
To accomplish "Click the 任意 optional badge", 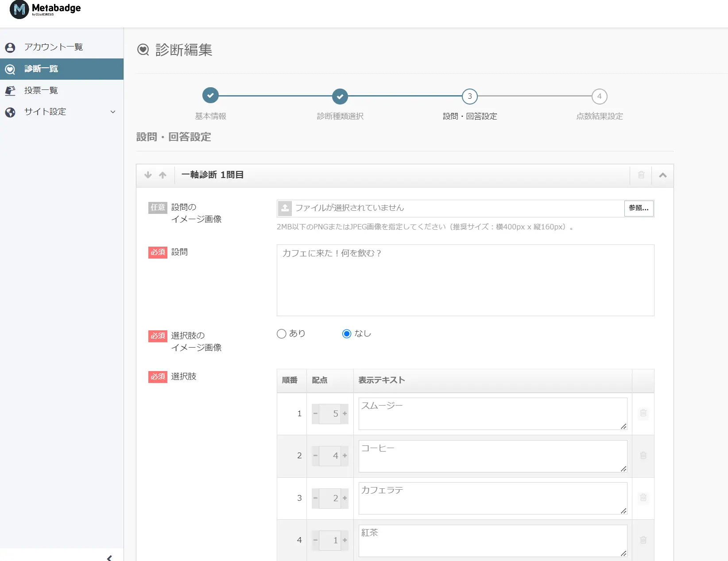I will [158, 207].
